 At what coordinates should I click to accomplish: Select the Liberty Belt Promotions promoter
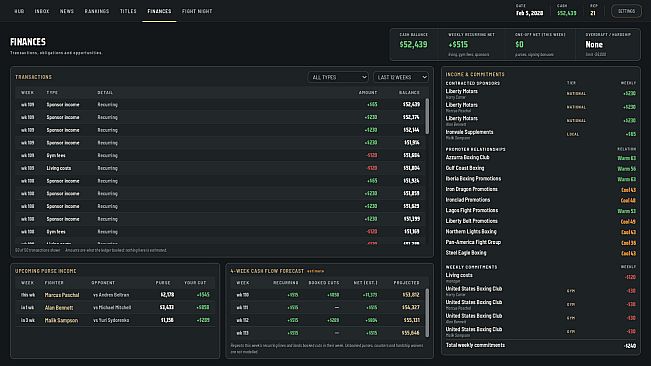click(x=541, y=221)
